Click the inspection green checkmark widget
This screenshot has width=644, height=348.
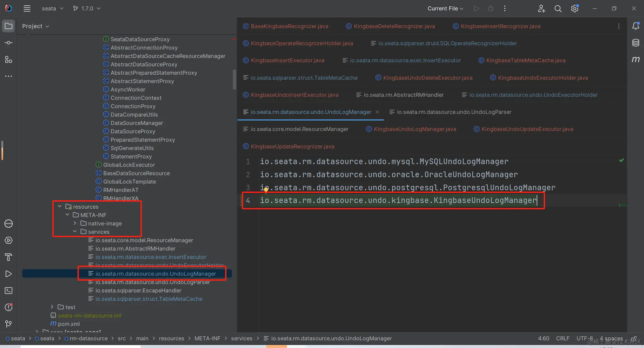point(622,160)
